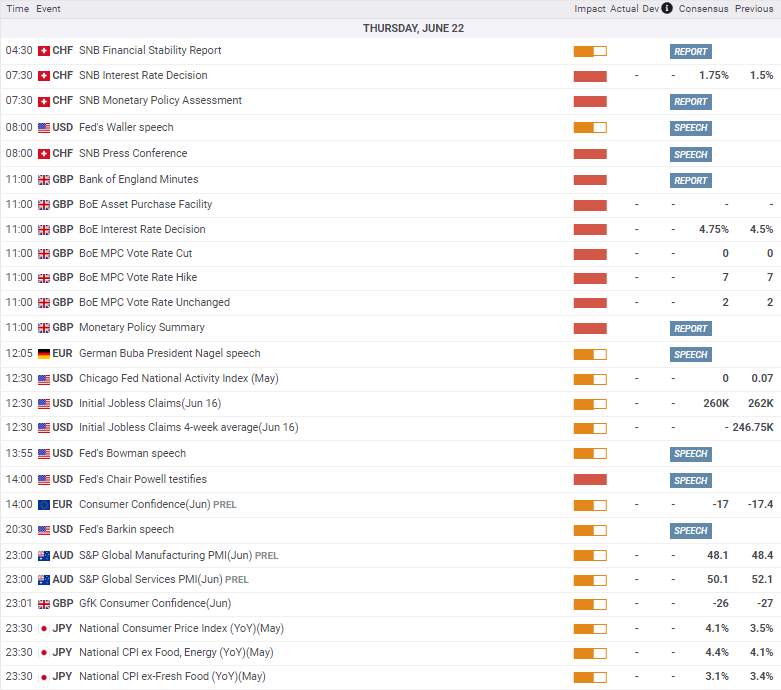Image resolution: width=781 pixels, height=690 pixels.
Task: Open SPEECH badge for Fed's Bowman speech
Action: tap(690, 454)
